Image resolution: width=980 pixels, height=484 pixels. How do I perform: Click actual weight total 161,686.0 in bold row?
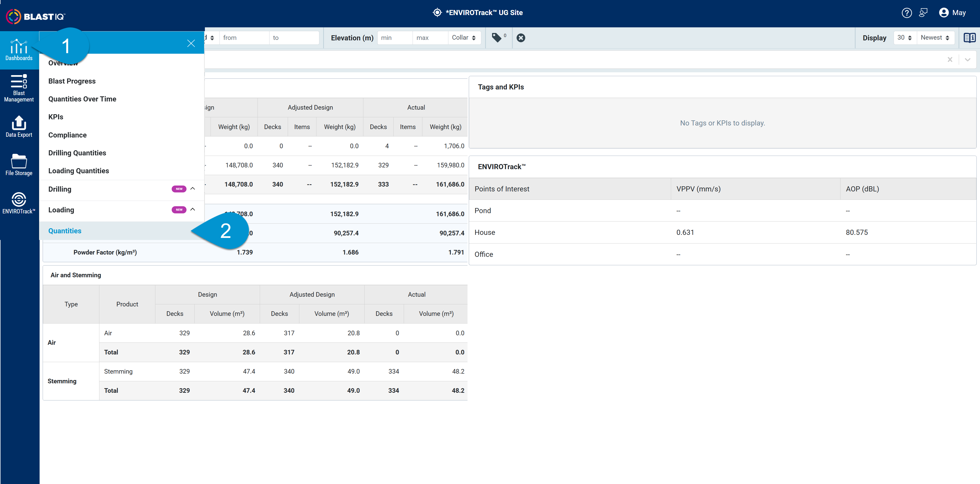[x=450, y=184]
